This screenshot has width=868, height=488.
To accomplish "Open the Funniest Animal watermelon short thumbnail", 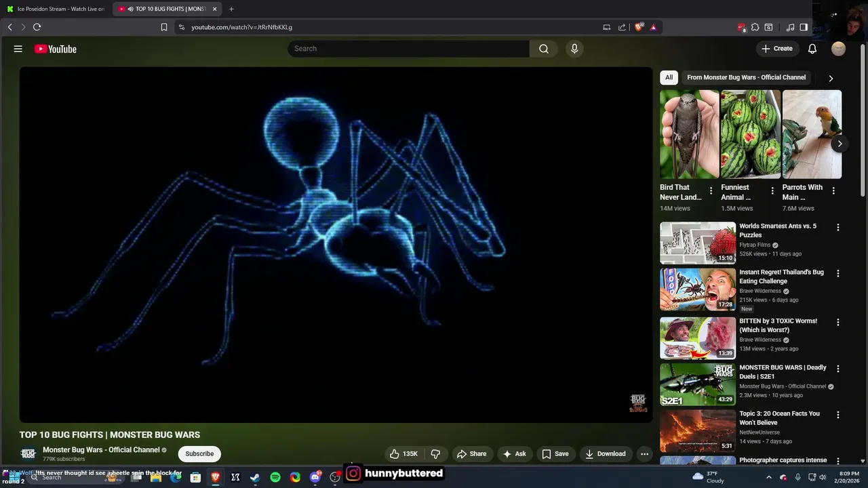I will pyautogui.click(x=751, y=134).
